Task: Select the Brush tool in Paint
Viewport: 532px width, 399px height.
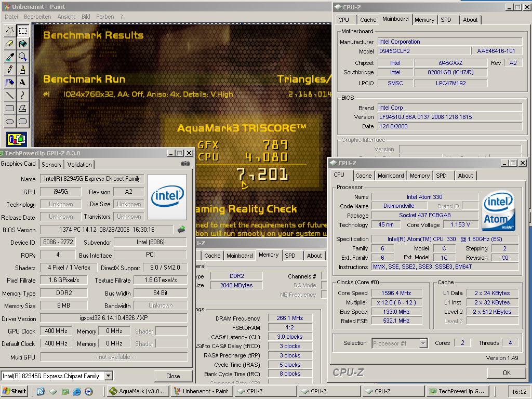Action: (x=23, y=70)
